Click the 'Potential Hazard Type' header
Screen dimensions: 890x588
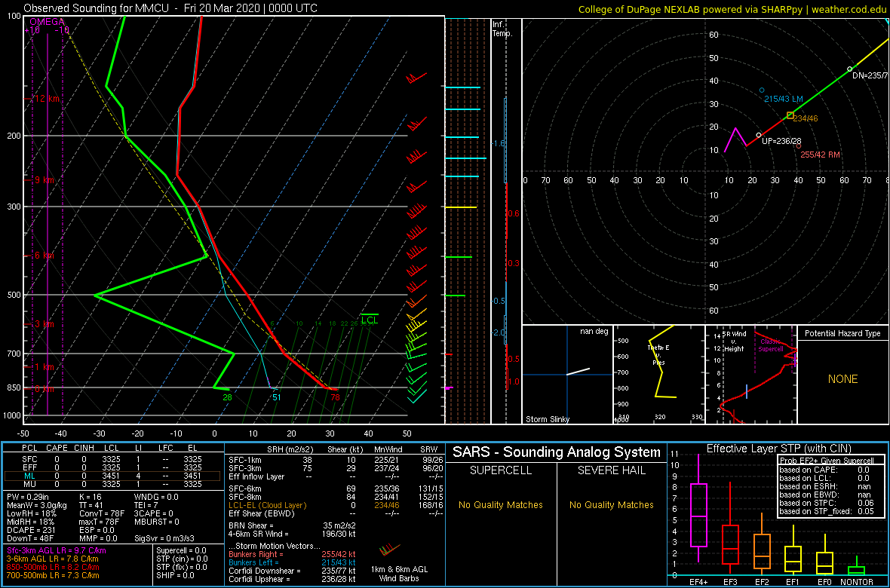(843, 333)
